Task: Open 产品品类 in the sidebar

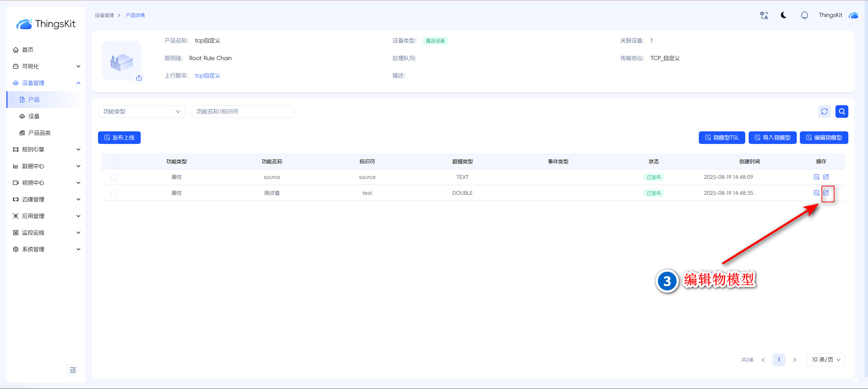Action: 39,133
